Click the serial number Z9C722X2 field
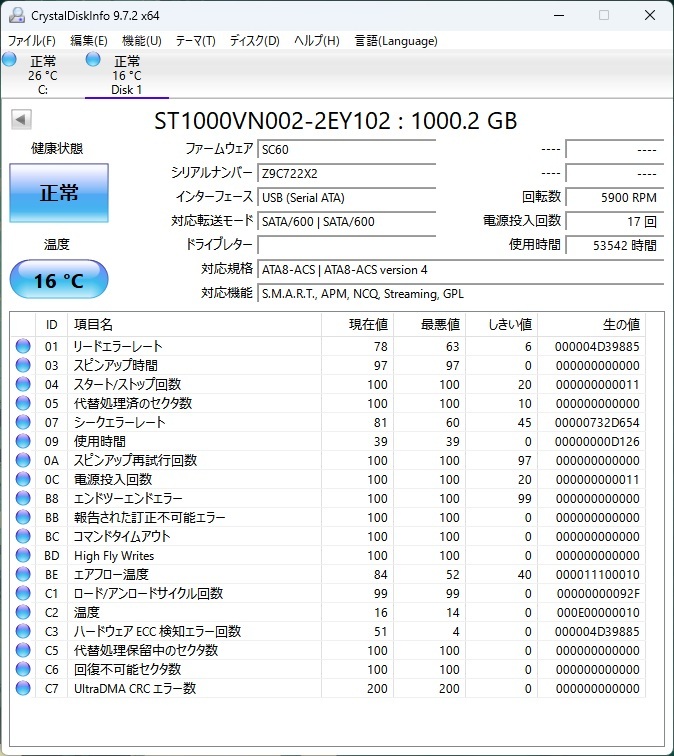This screenshot has width=674, height=756. click(x=347, y=174)
